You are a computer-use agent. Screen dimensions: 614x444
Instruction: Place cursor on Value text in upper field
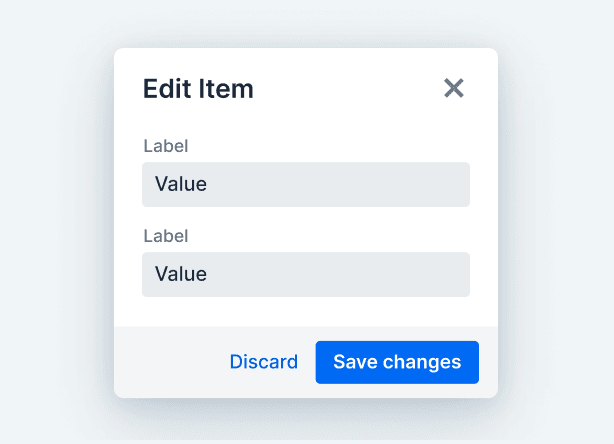[181, 184]
